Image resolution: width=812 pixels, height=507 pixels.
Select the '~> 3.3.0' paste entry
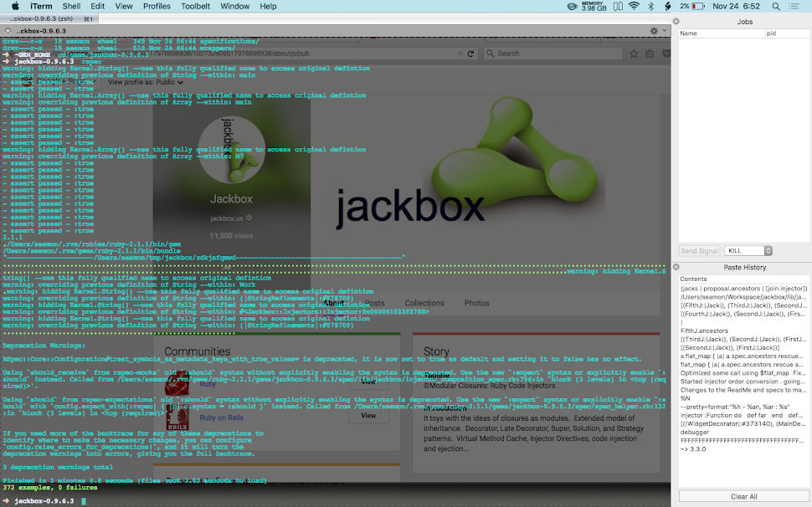coord(743,449)
